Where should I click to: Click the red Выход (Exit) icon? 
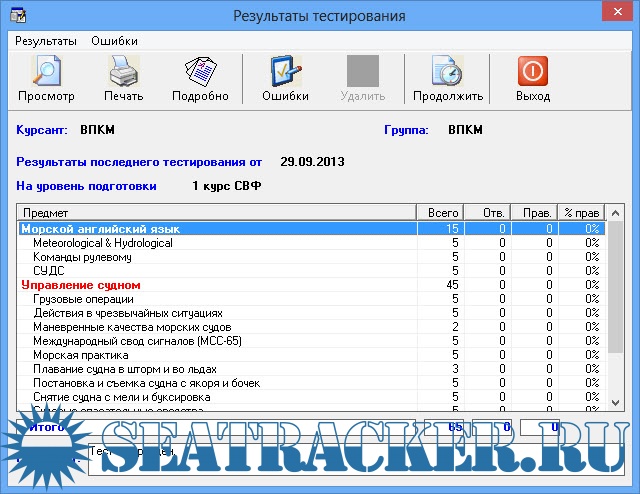point(533,73)
